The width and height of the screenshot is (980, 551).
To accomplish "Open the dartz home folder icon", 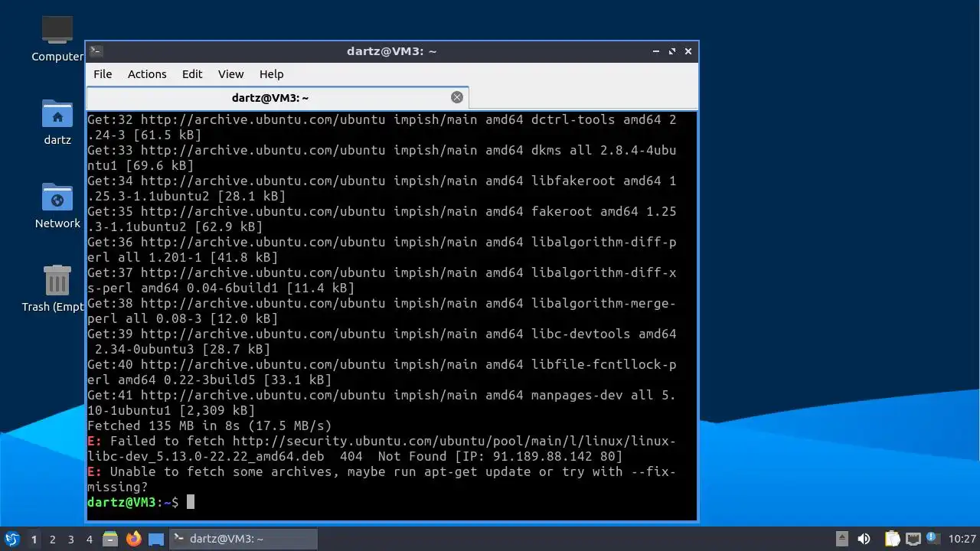I will 57,122.
